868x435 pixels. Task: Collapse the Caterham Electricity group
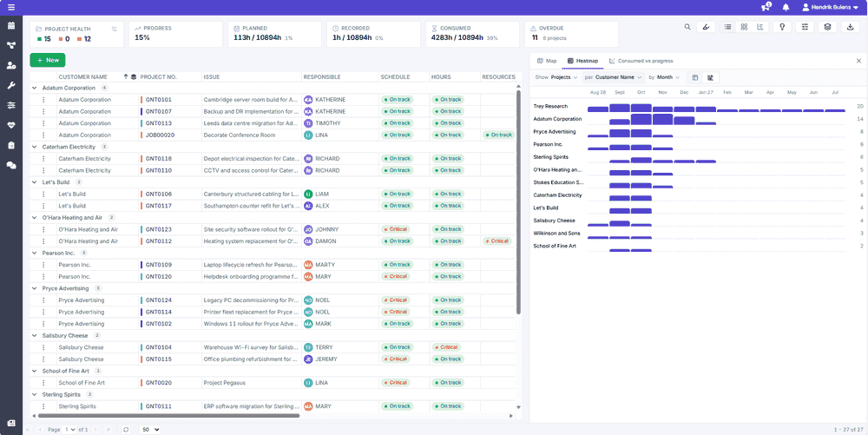point(35,147)
